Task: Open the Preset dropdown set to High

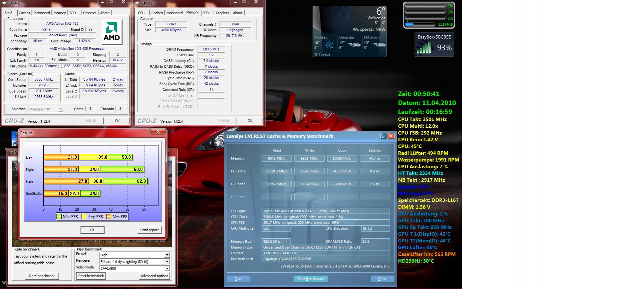Action: point(134,255)
